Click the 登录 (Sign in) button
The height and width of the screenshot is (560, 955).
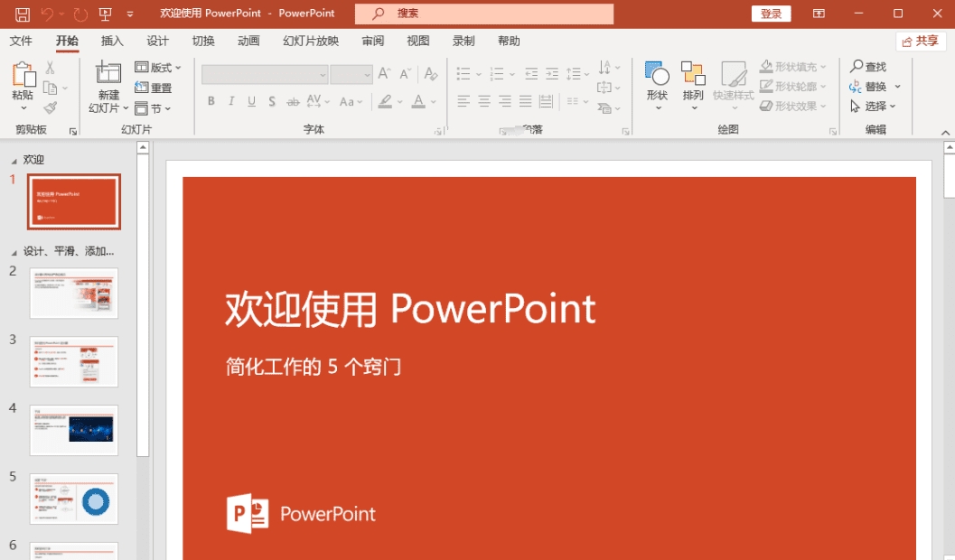[x=771, y=13]
